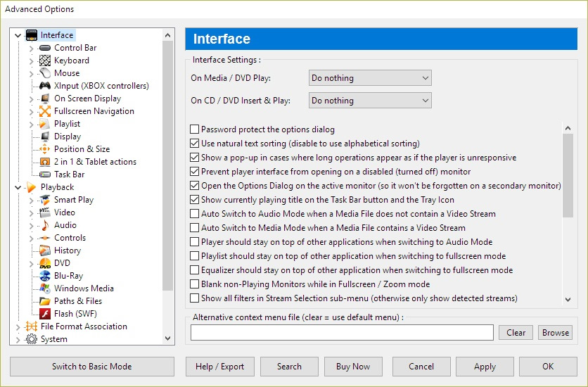Check Show all filters in Stream Selection

click(x=194, y=298)
